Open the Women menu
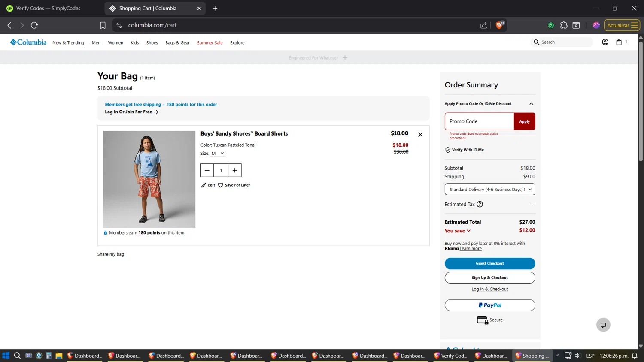 (115, 43)
